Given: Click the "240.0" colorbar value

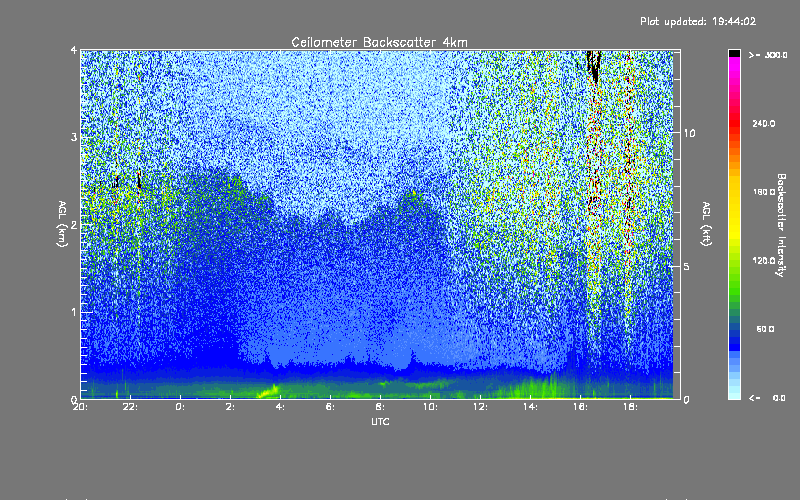Looking at the screenshot, I should 764,123.
